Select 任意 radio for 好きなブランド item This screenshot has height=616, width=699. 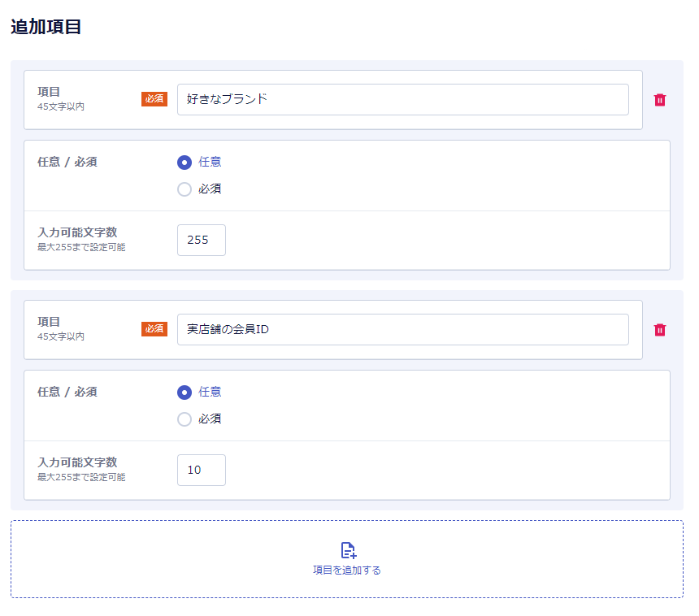click(x=185, y=162)
